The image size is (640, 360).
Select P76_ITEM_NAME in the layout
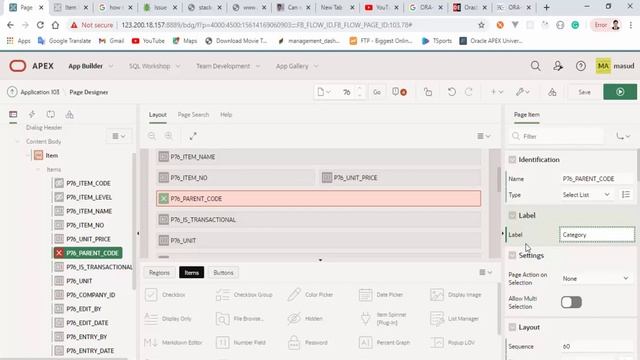[318, 157]
